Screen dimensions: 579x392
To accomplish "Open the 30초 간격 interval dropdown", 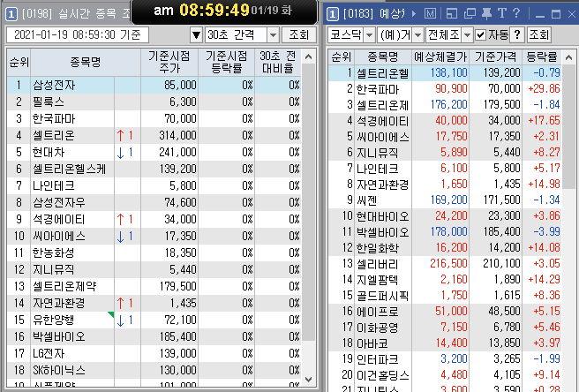I will coord(273,35).
